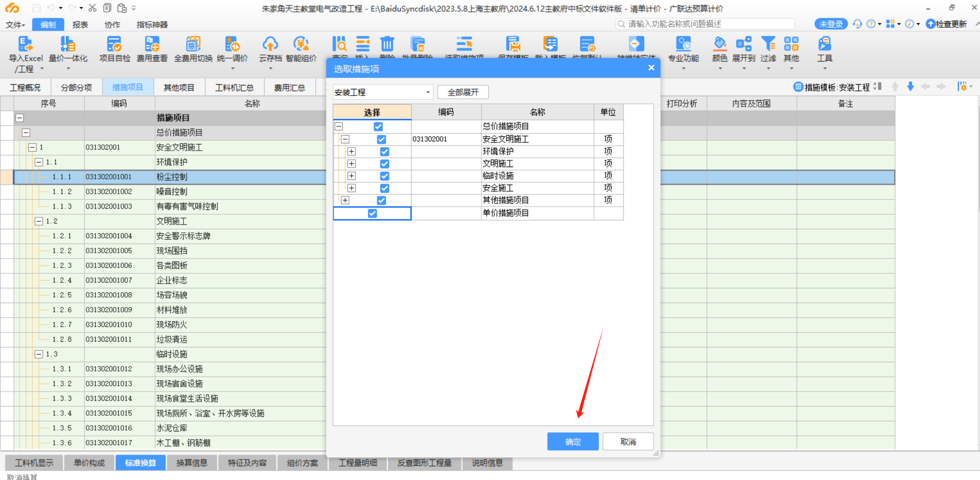
Task: Uncheck the 环境保护 checkbox in dialog
Action: [384, 152]
